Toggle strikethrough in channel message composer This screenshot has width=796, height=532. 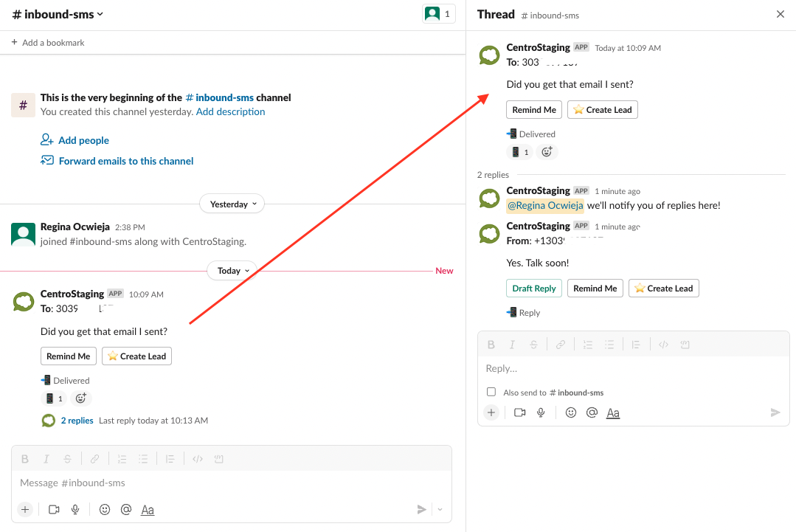(68, 459)
